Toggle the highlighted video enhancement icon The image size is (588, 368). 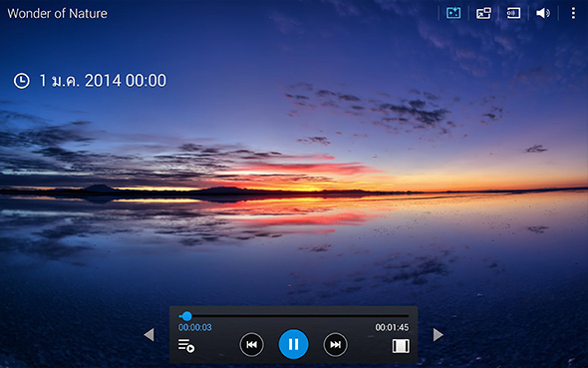[x=453, y=14]
